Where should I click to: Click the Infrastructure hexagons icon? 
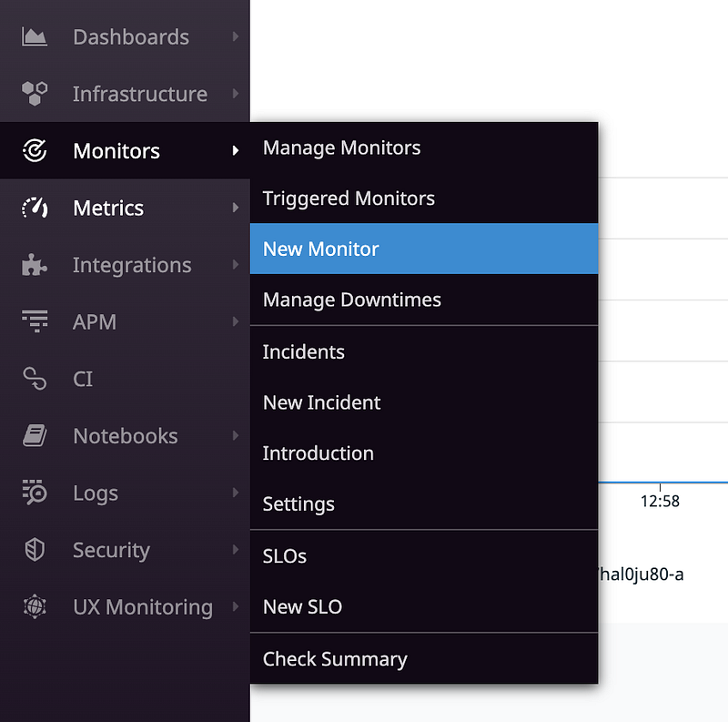[35, 94]
